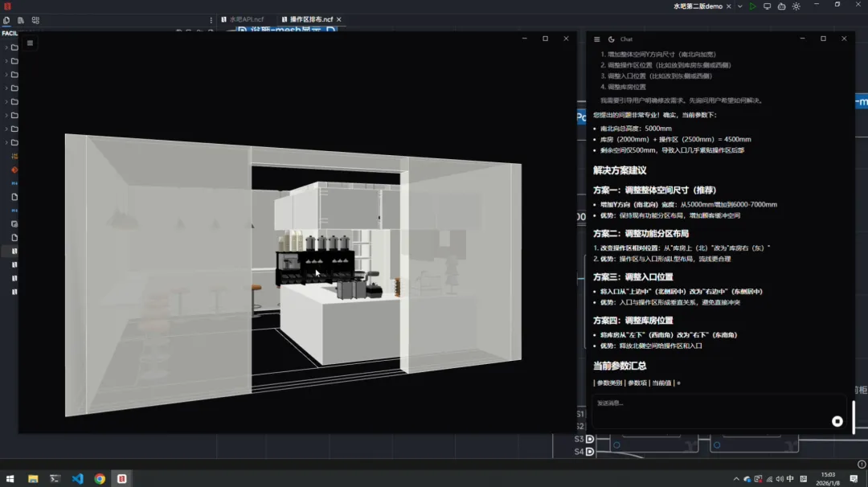
Task: Open the three-dot sidebar options menu
Action: pyautogui.click(x=211, y=20)
